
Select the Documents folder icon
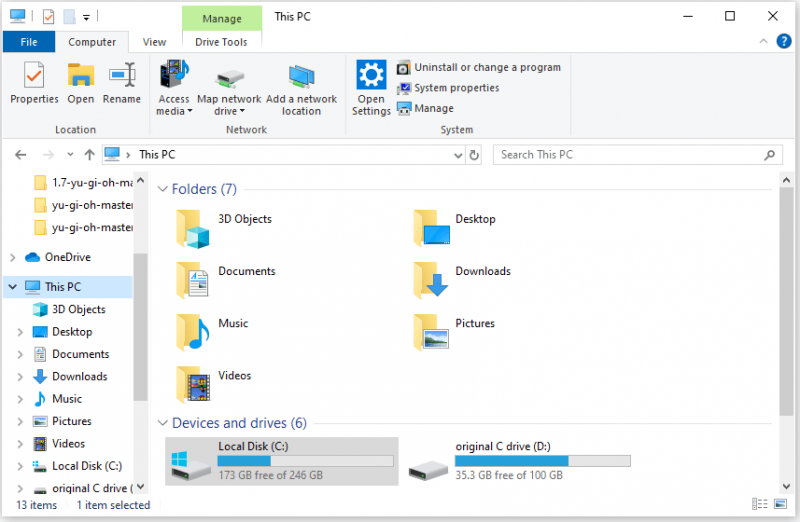click(192, 280)
